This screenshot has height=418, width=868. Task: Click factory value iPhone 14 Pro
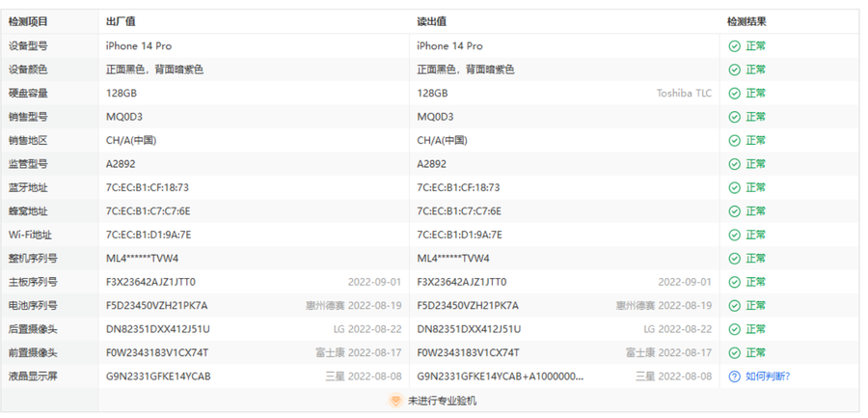[x=139, y=46]
